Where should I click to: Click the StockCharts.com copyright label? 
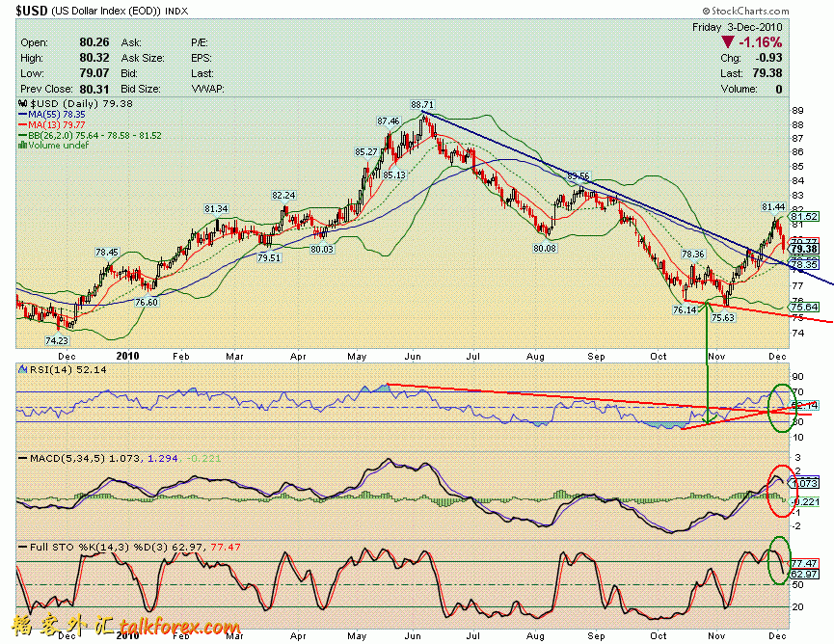(x=745, y=11)
